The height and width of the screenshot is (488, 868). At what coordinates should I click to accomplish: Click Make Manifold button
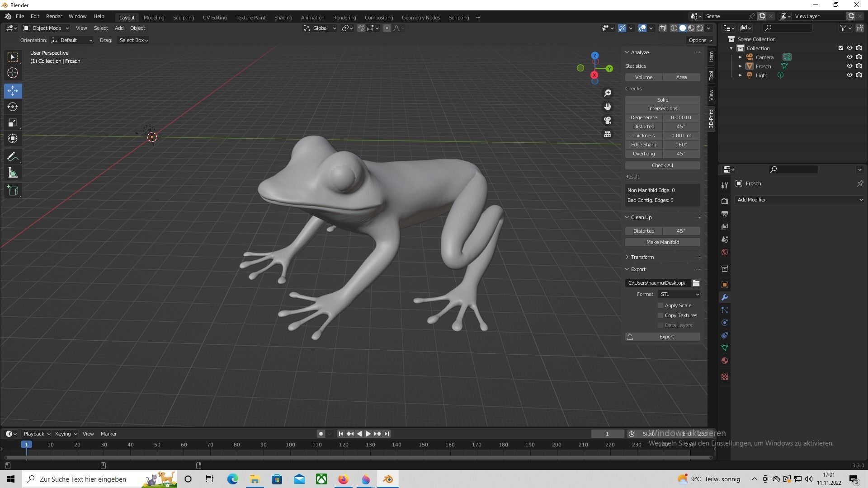[x=662, y=243]
